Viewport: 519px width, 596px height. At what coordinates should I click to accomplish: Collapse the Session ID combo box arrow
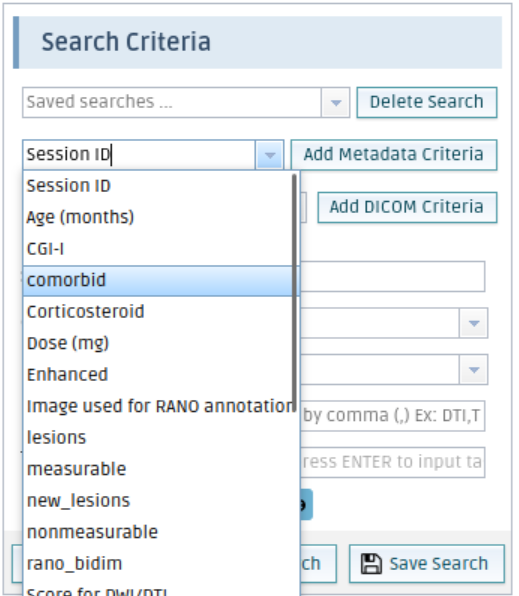point(270,155)
